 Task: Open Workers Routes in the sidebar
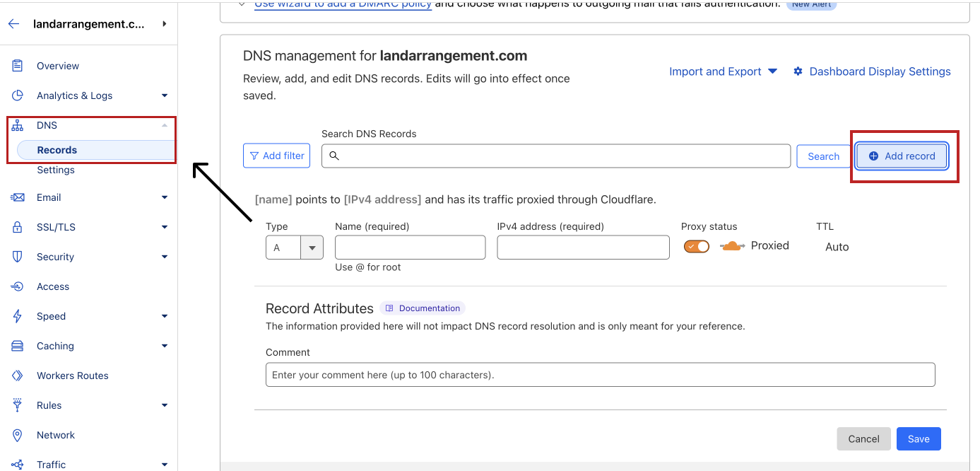pos(72,376)
